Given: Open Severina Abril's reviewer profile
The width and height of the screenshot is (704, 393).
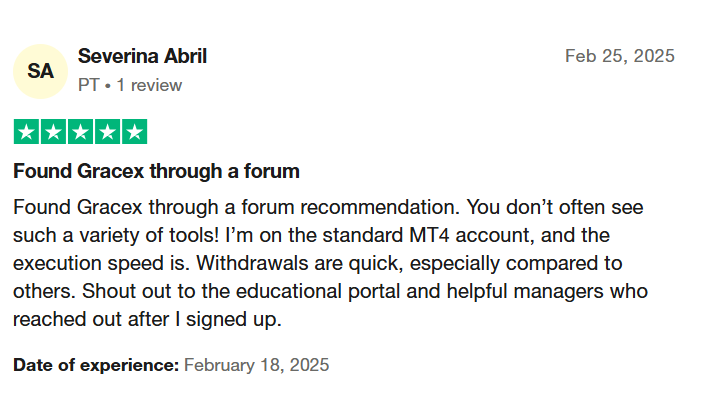Looking at the screenshot, I should pyautogui.click(x=142, y=56).
